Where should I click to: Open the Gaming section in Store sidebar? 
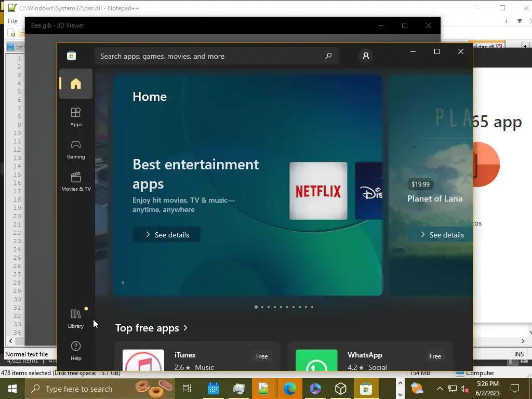[x=76, y=149]
